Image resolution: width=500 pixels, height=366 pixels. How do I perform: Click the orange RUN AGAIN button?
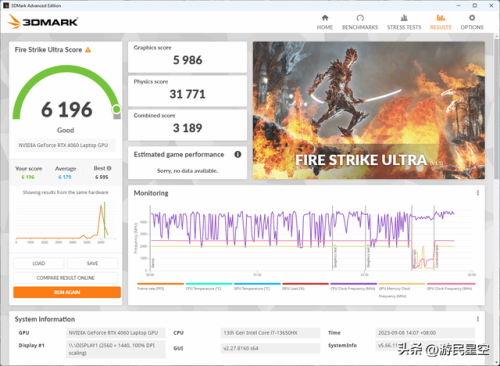click(67, 292)
